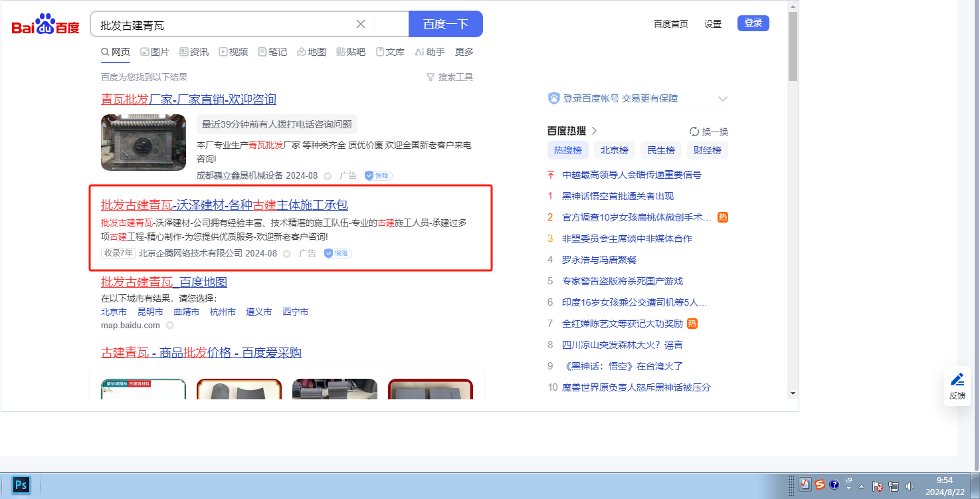Image resolution: width=980 pixels, height=499 pixels.
Task: Select the 北京市 city link
Action: (x=114, y=312)
